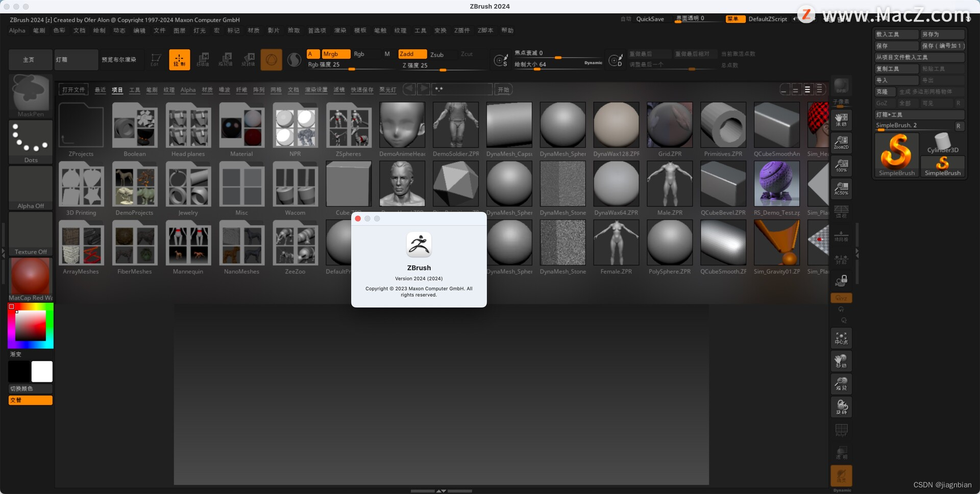Click the sculptris yin-yang sphere icon

point(294,60)
